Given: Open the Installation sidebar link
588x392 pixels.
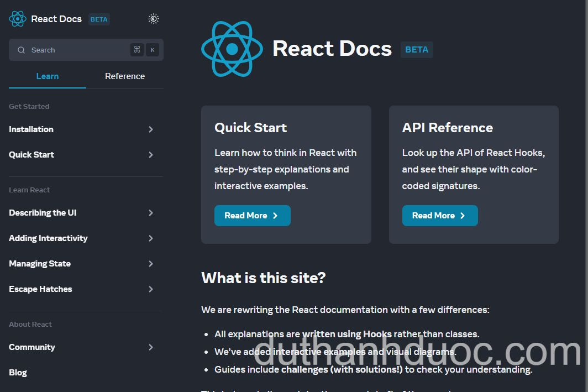Looking at the screenshot, I should click(x=31, y=129).
